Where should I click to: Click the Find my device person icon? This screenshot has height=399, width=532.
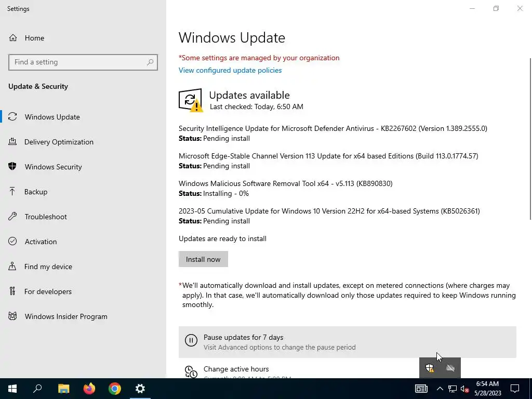click(x=12, y=266)
